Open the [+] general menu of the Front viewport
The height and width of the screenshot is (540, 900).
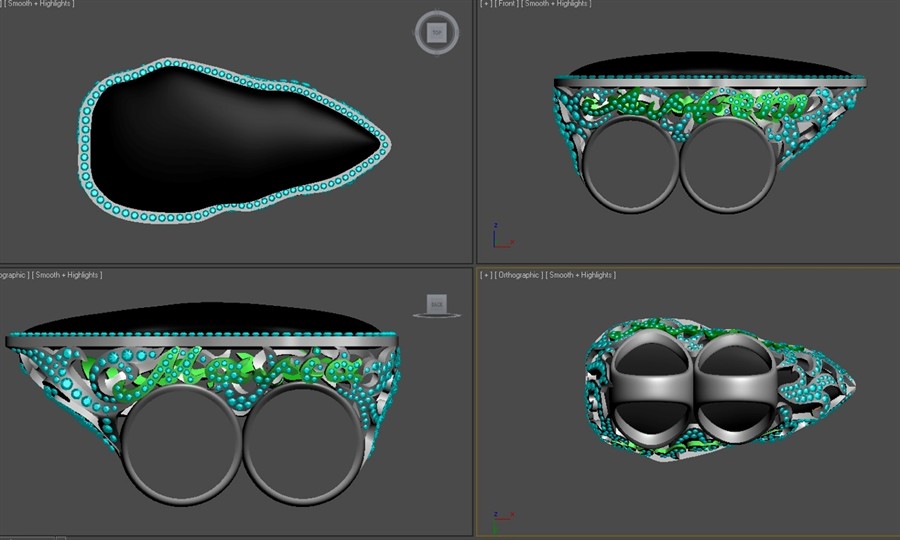[x=486, y=4]
